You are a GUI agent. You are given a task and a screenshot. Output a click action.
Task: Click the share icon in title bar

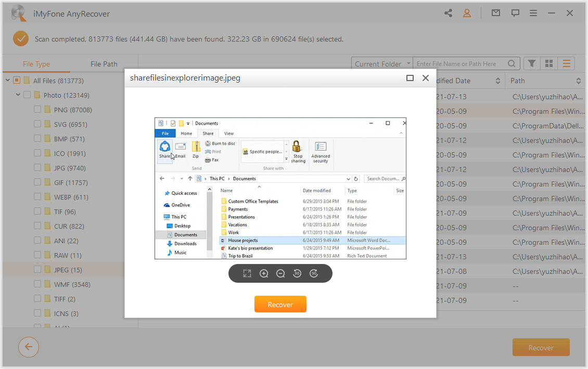pos(448,14)
